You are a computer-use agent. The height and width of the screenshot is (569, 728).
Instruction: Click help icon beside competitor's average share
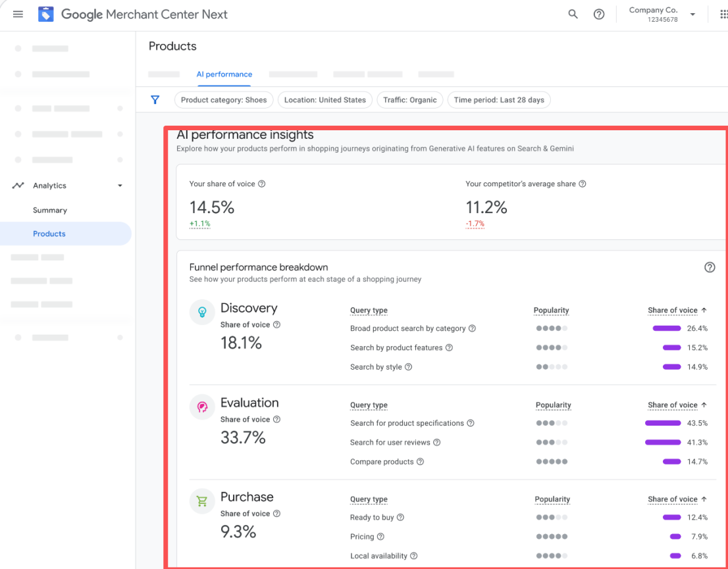tap(583, 184)
